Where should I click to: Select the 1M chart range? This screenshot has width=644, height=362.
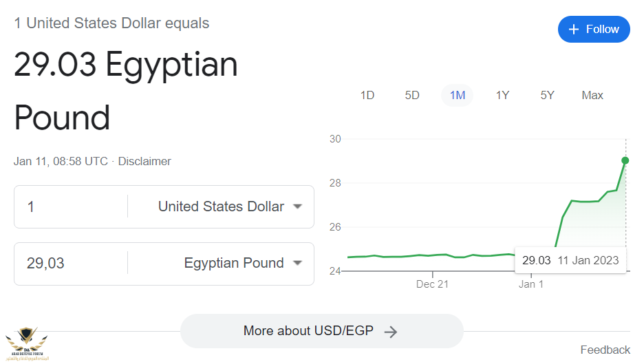[x=457, y=96]
